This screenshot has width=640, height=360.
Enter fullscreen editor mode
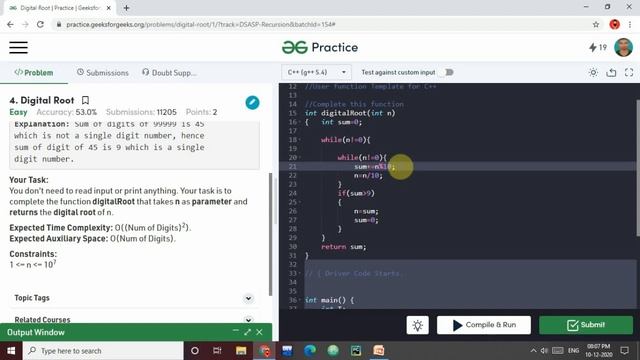coord(629,72)
